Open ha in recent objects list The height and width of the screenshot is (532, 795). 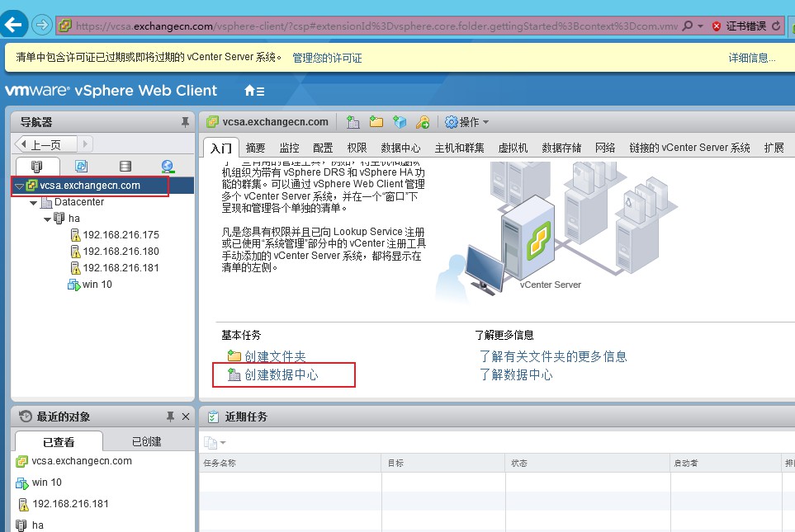pyautogui.click(x=30, y=525)
